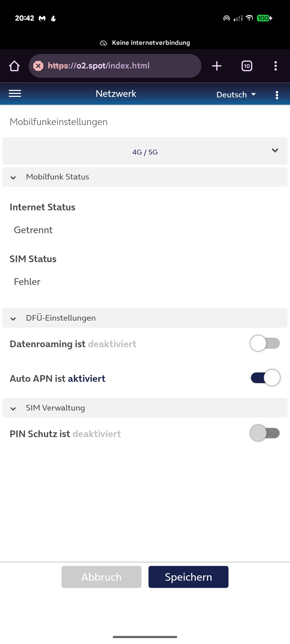The image size is (290, 644).
Task: Open the tab switcher showing 10 tabs
Action: coord(247,66)
